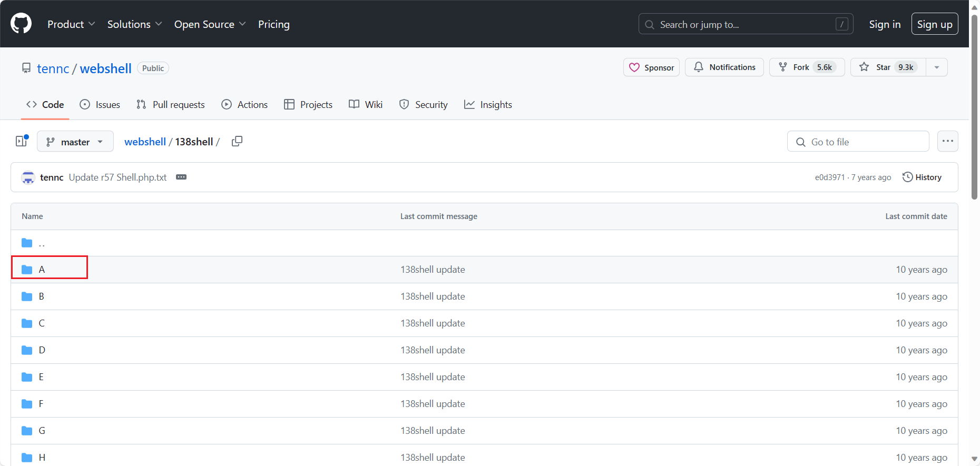Click the folder icon in row D
The height and width of the screenshot is (466, 980).
pyautogui.click(x=27, y=350)
